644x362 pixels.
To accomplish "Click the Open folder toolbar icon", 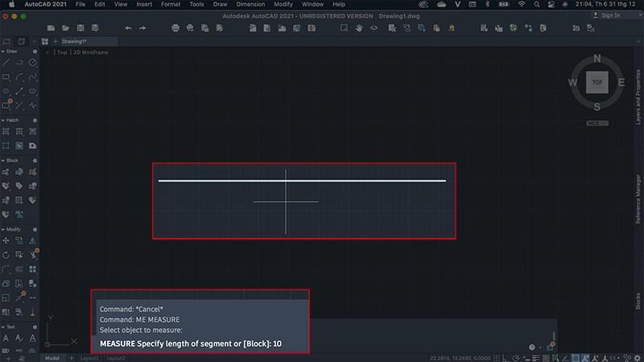I will click(66, 28).
